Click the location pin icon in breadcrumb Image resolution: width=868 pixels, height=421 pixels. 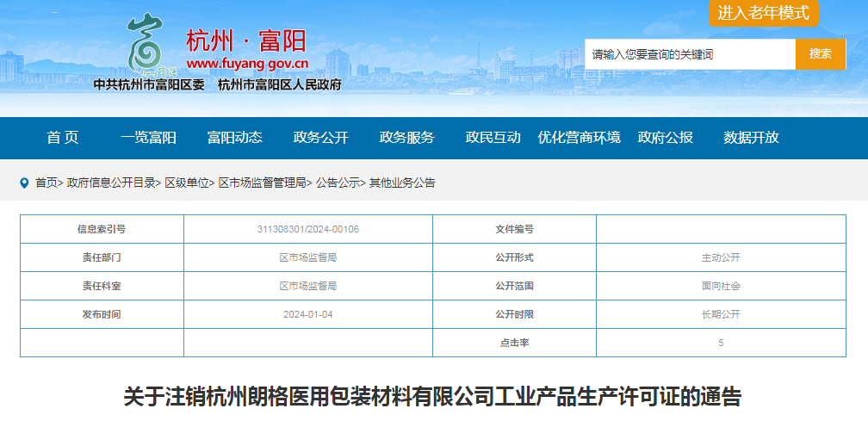click(24, 183)
